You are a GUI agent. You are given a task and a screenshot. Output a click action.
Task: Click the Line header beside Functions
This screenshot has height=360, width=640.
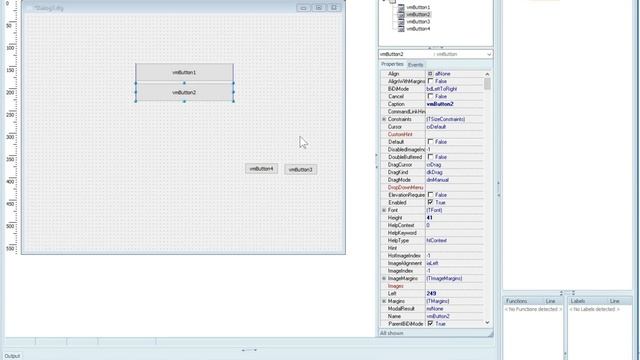(x=553, y=301)
